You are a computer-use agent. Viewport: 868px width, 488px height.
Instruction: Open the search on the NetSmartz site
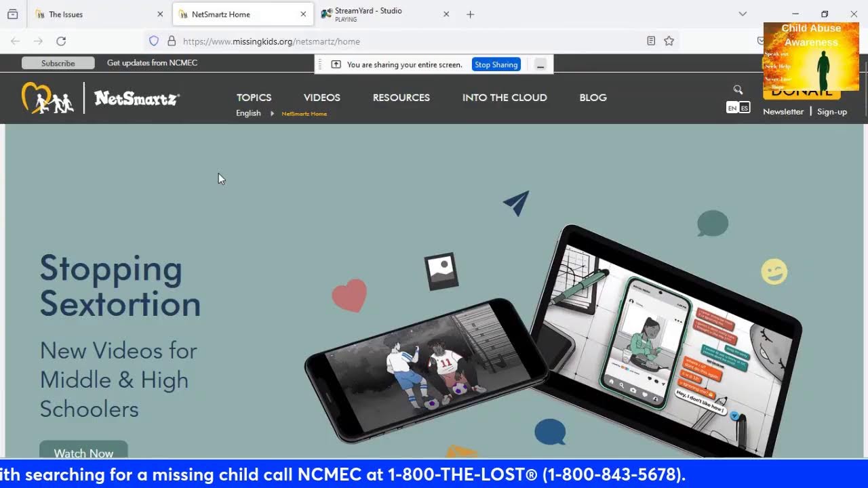pyautogui.click(x=738, y=89)
